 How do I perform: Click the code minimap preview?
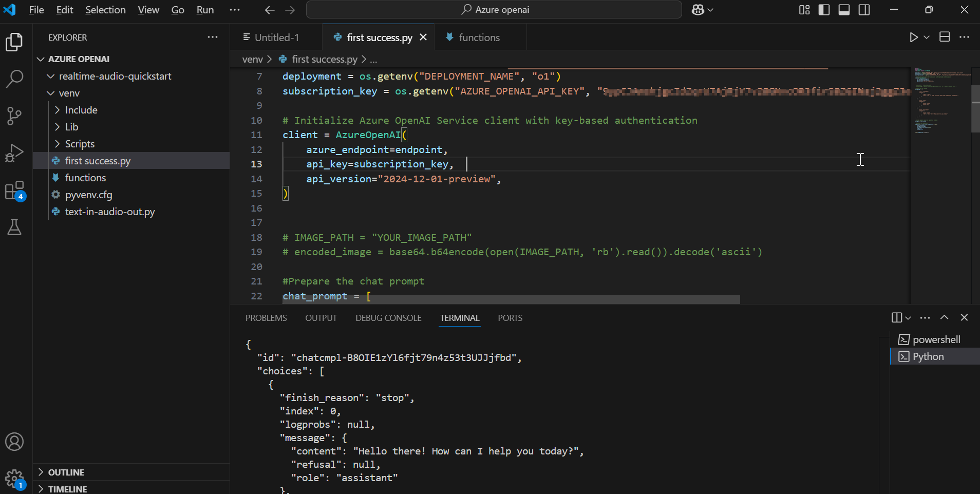pyautogui.click(x=940, y=100)
